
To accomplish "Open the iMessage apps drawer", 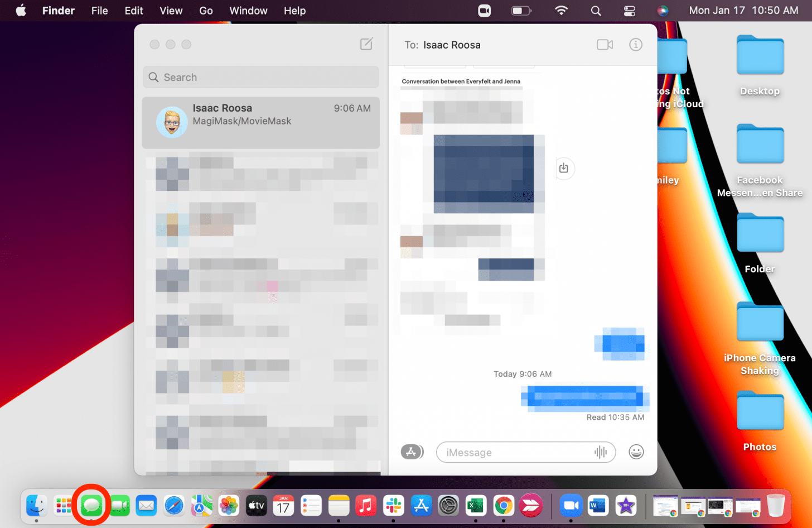I will [x=412, y=452].
